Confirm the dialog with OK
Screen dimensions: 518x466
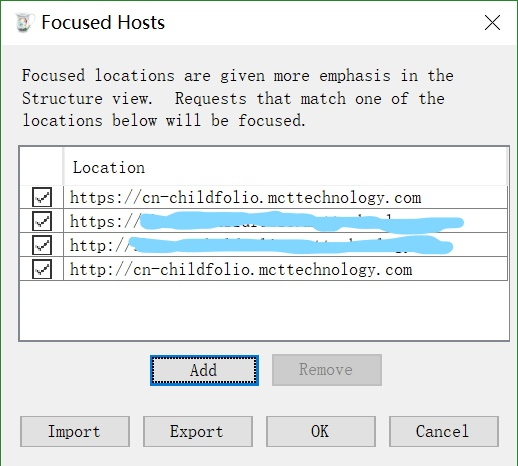[321, 431]
